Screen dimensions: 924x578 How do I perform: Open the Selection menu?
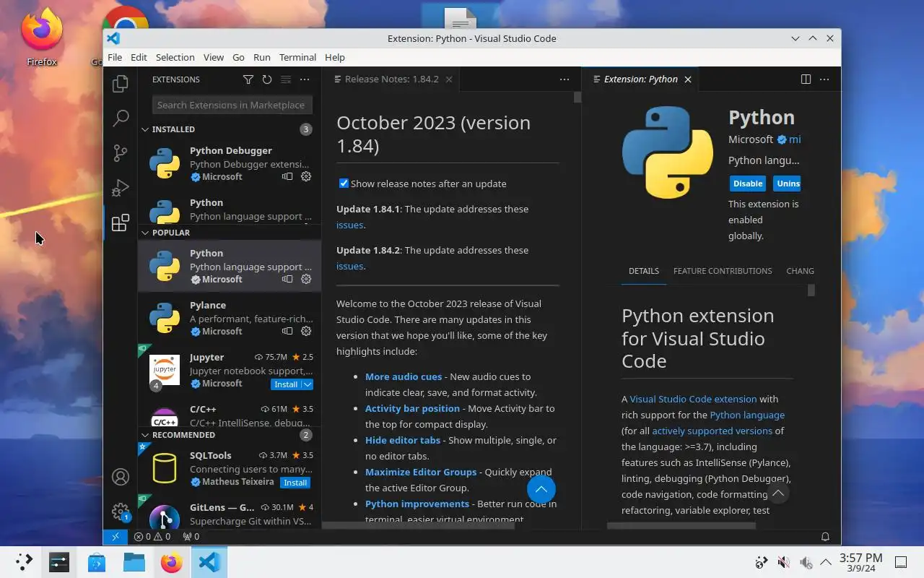coord(175,57)
